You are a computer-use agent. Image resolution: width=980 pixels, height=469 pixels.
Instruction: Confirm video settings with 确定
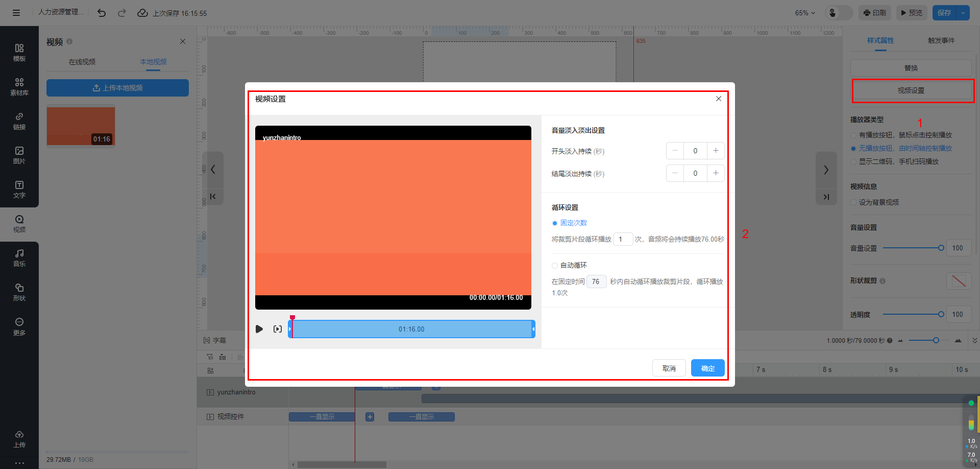707,368
